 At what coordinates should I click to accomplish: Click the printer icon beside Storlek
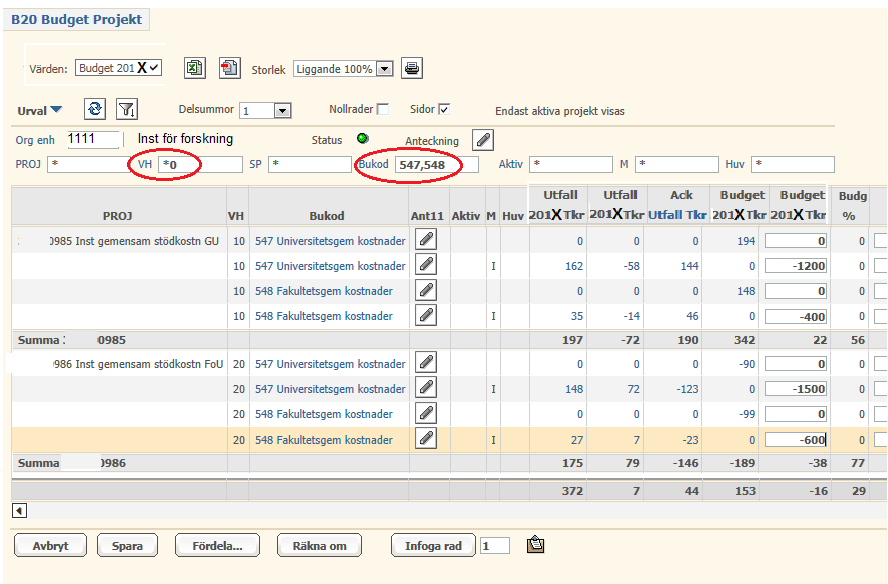pyautogui.click(x=412, y=68)
